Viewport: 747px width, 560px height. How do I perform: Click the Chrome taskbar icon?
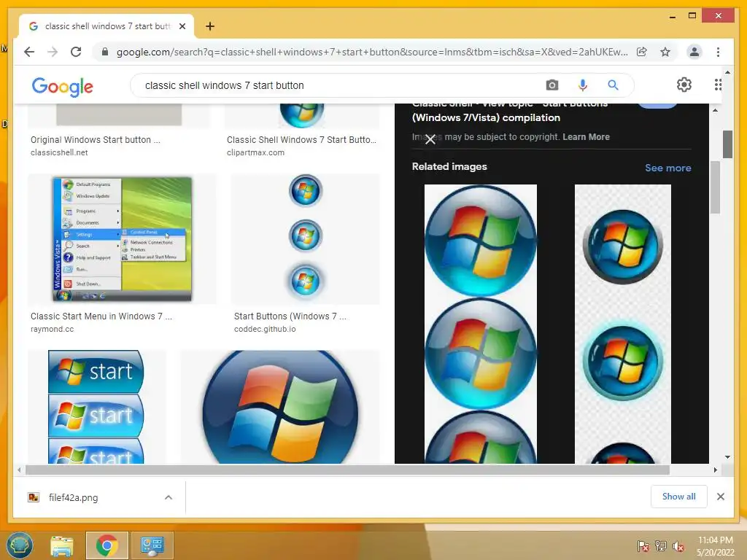(x=107, y=545)
